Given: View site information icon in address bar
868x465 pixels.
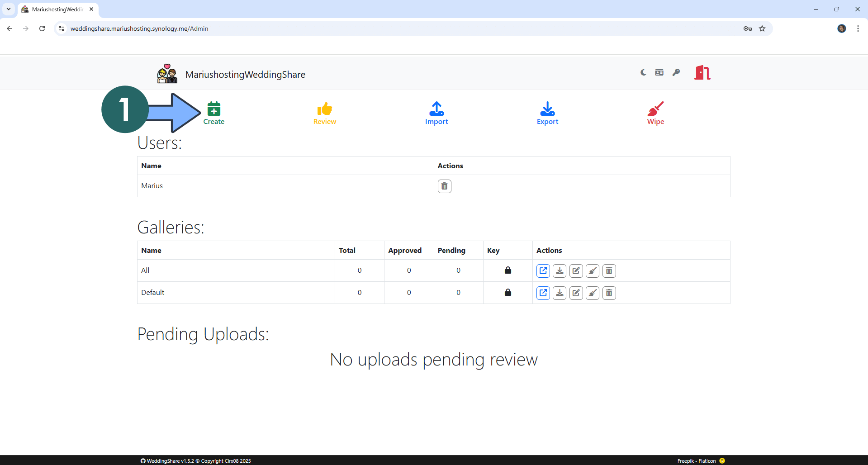Looking at the screenshot, I should click(62, 28).
